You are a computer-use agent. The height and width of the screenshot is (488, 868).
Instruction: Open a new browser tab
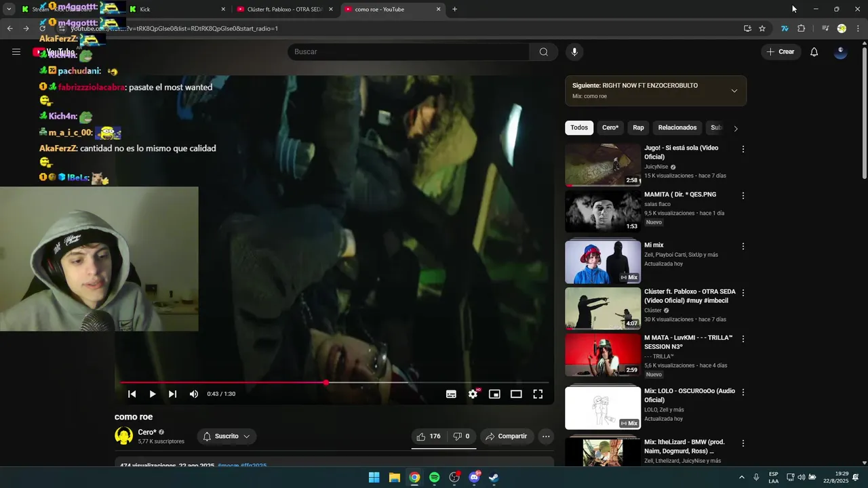[454, 9]
